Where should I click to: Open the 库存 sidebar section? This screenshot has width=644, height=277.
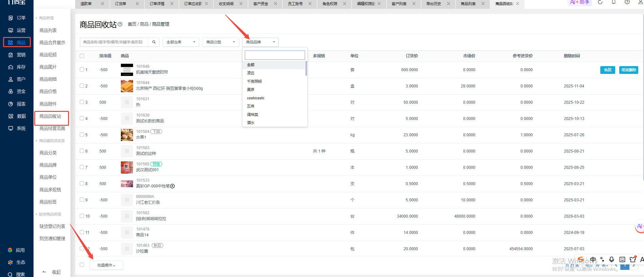pos(17,67)
